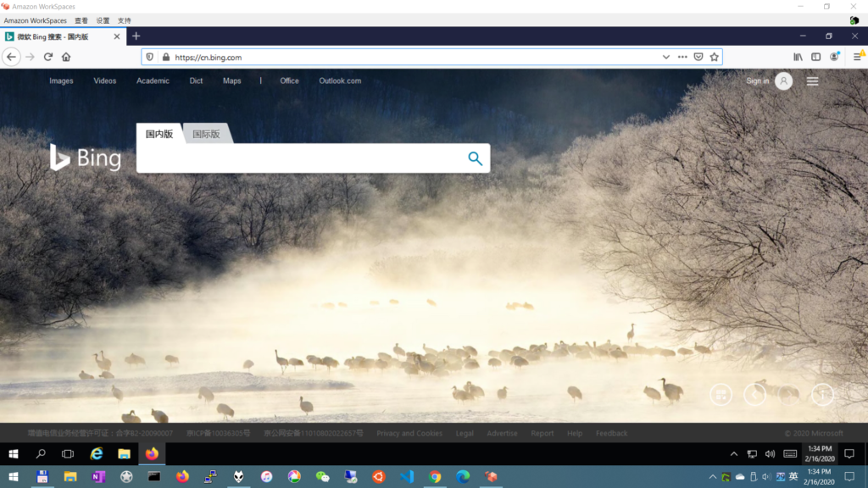The height and width of the screenshot is (488, 868).
Task: Open the Firefox Library icon
Action: (x=798, y=57)
